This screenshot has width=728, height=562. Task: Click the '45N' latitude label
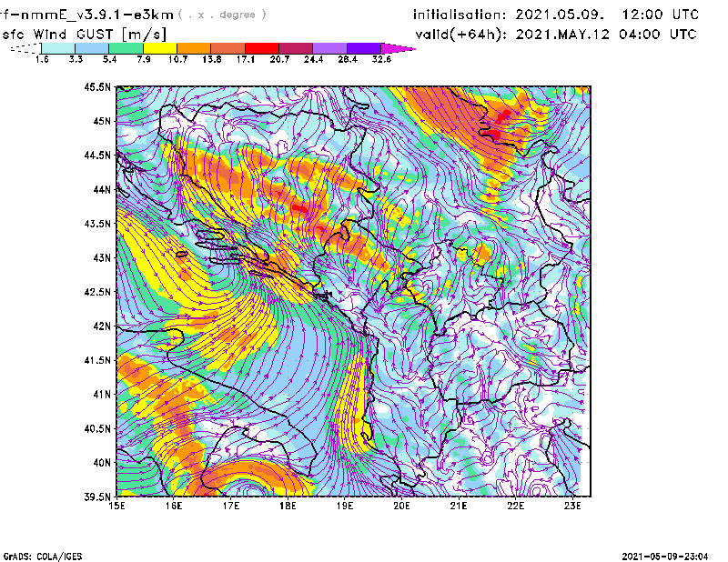click(102, 121)
